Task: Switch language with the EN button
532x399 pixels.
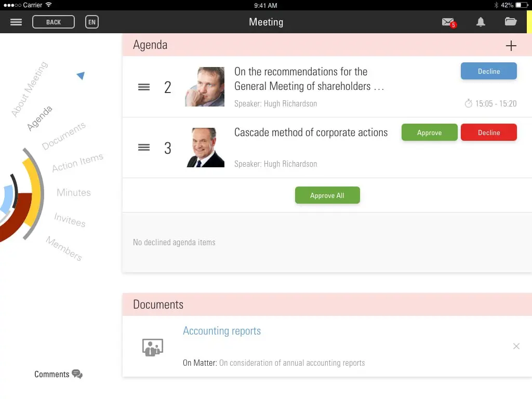Action: pyautogui.click(x=91, y=22)
